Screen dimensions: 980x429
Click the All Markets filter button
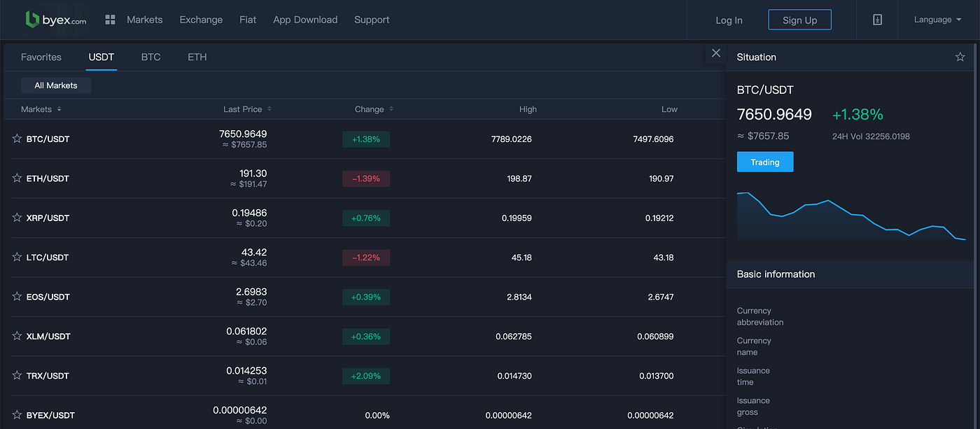click(56, 85)
